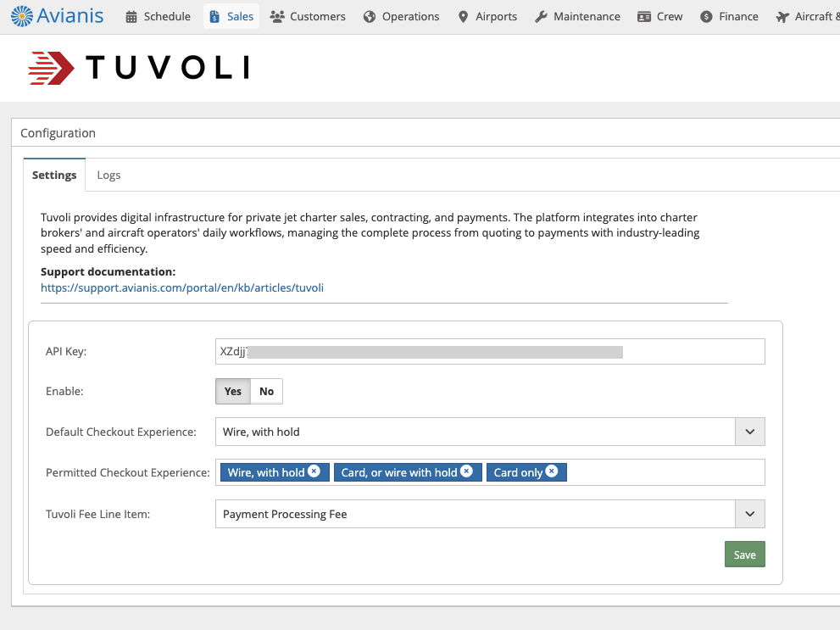
Task: Set Enable to Yes
Action: pyautogui.click(x=233, y=391)
